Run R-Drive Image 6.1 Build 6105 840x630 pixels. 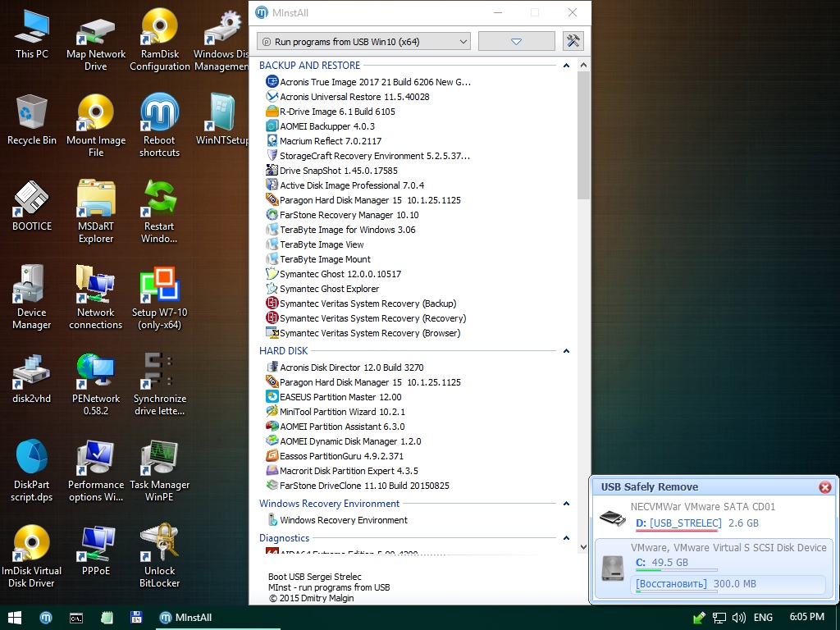pos(331,112)
